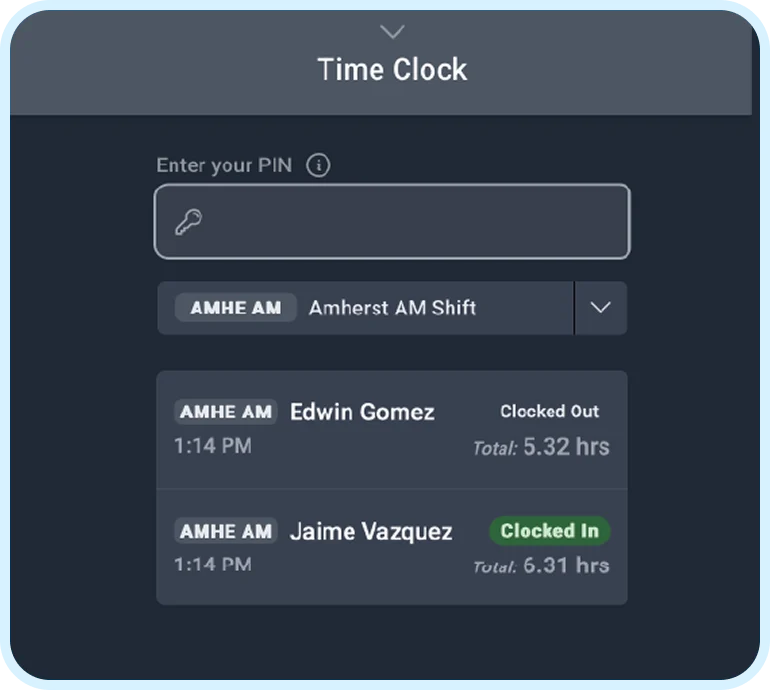Click the Total label in Edwin Gomez's row
Image resolution: width=770 pixels, height=690 pixels.
[495, 448]
